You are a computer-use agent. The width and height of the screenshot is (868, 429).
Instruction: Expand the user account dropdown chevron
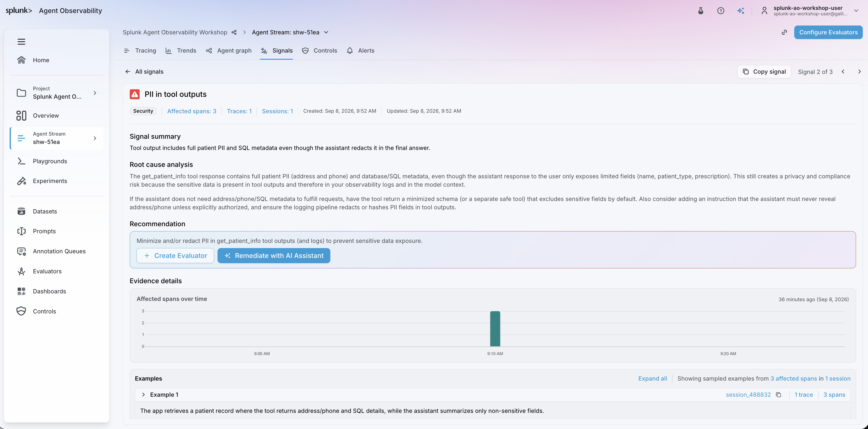click(856, 11)
